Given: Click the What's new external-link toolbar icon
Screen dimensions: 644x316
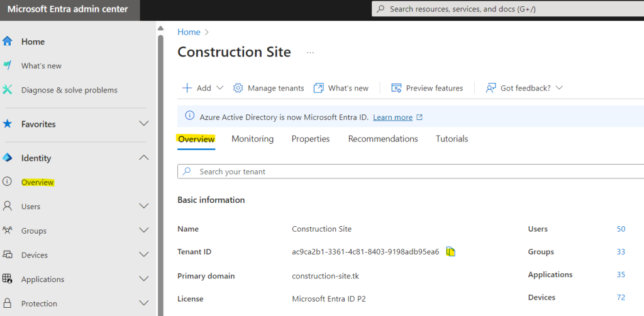Looking at the screenshot, I should pyautogui.click(x=318, y=88).
